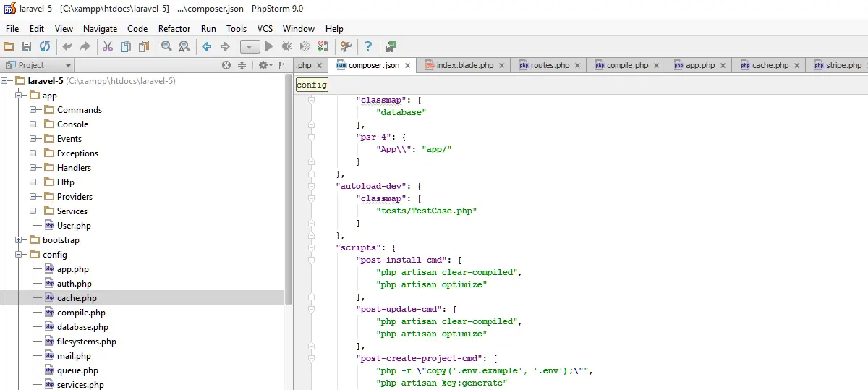Open the File menu

12,29
